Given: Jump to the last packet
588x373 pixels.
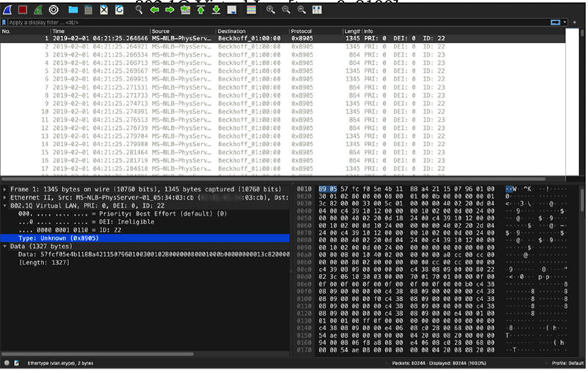Looking at the screenshot, I should [216, 10].
